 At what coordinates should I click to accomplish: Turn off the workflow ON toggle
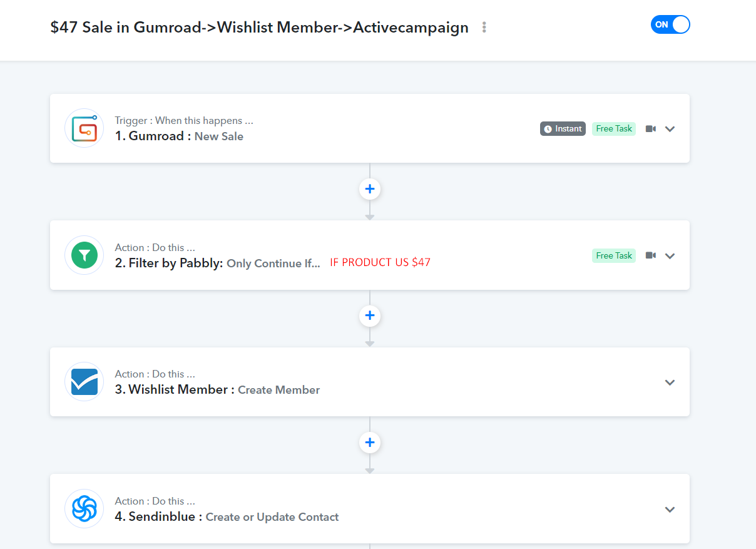click(x=670, y=24)
